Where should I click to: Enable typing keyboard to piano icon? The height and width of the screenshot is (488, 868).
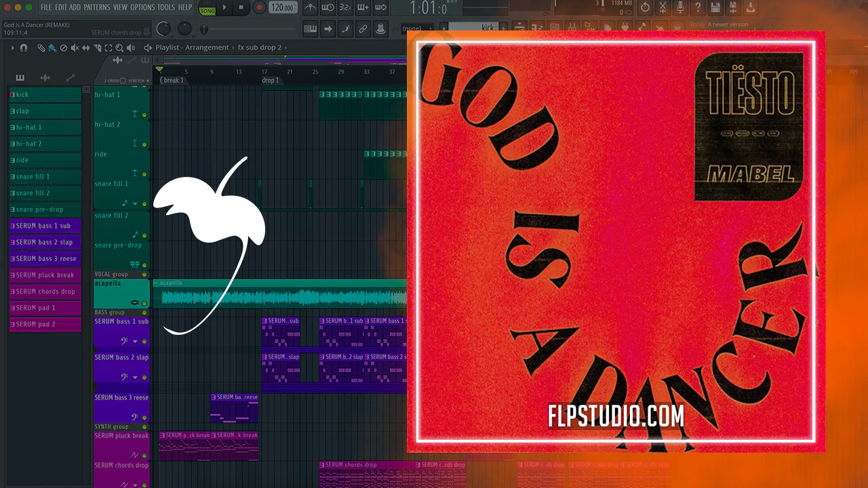[x=311, y=28]
